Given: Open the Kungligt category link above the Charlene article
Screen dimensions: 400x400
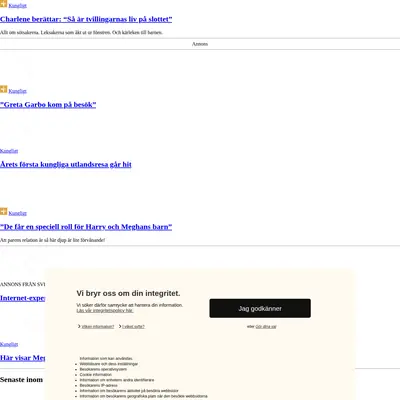Looking at the screenshot, I should tap(17, 6).
